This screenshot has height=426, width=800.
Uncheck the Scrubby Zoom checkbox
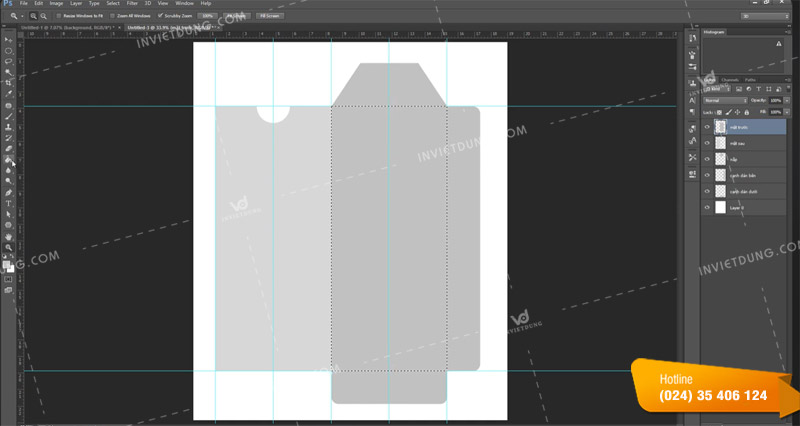[x=160, y=16]
